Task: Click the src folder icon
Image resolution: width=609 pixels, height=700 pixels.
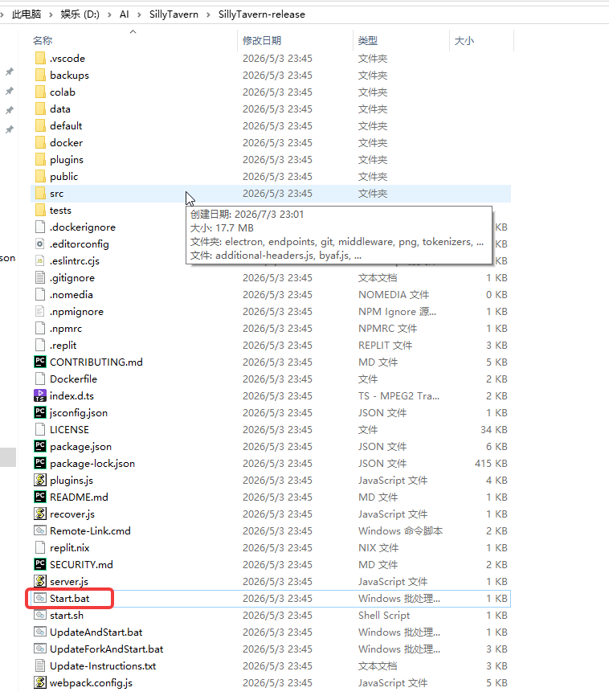Action: click(x=40, y=194)
